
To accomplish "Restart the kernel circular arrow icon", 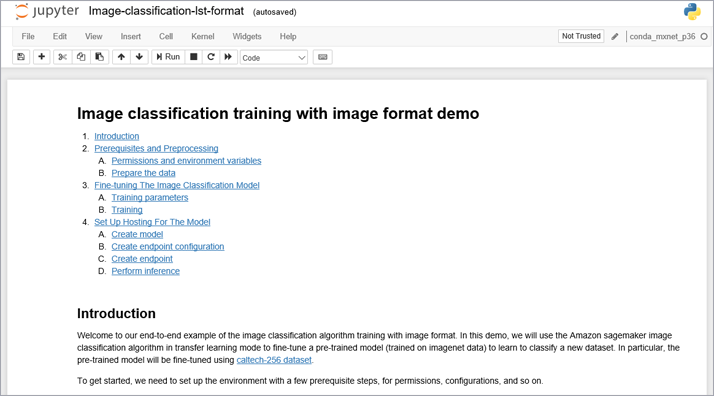I will (x=211, y=57).
